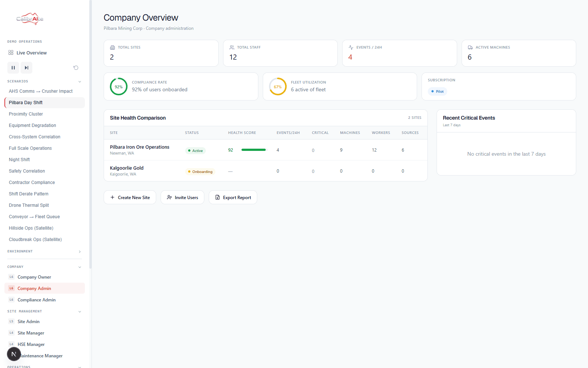This screenshot has width=588, height=368.
Task: Open Pilbara Iron Ore Operations site row
Action: pyautogui.click(x=266, y=150)
